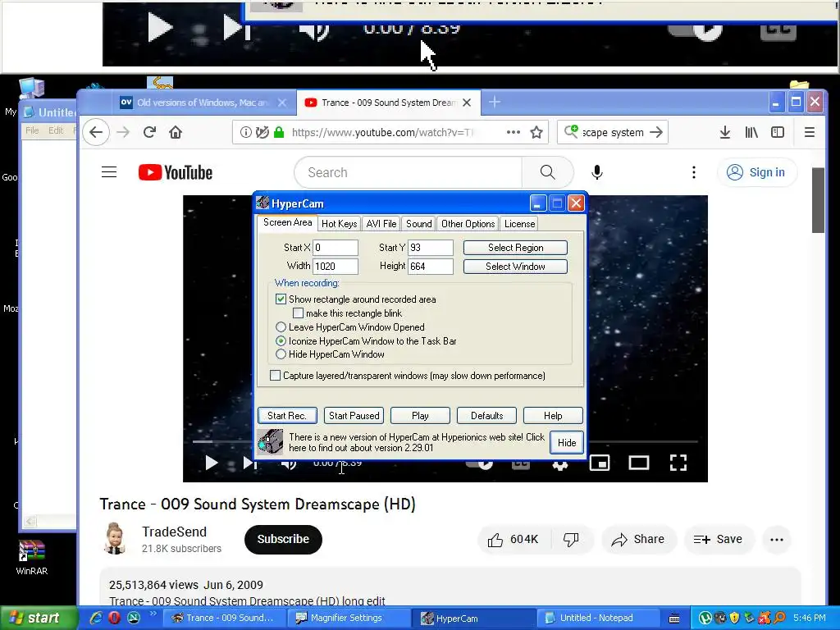
Task: Select Iconize HyperCam Window to Task Bar
Action: tap(281, 340)
